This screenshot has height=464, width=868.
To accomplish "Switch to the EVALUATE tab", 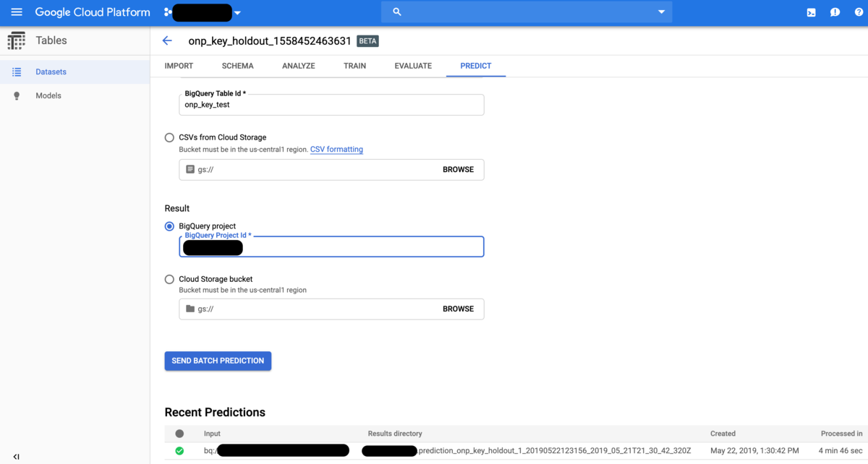I will pyautogui.click(x=413, y=66).
